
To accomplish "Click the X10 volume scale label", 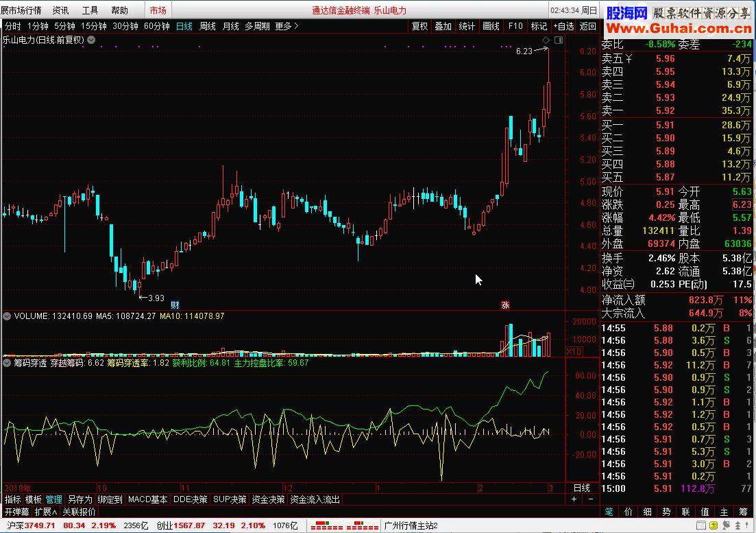I will point(574,352).
